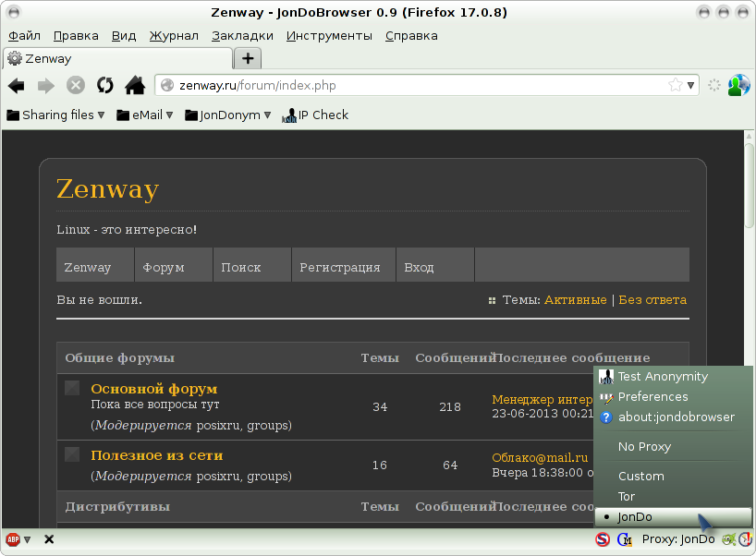The width and height of the screenshot is (756, 556).
Task: Click the 34 topics count cell
Action: (380, 407)
